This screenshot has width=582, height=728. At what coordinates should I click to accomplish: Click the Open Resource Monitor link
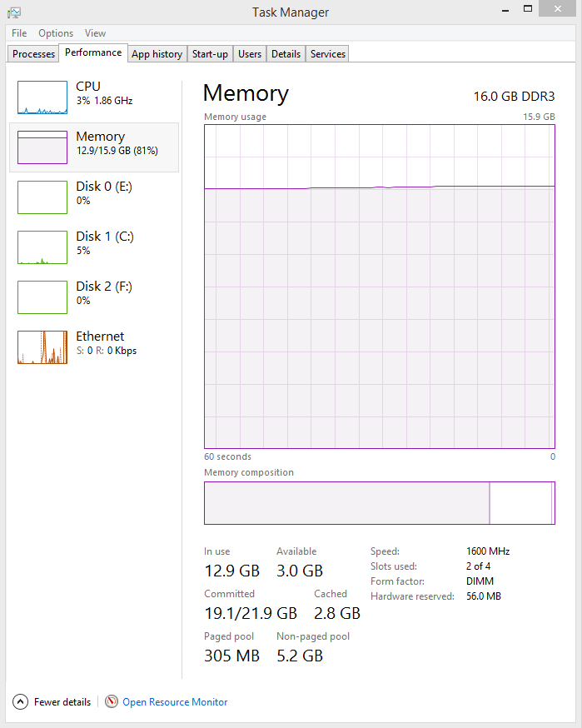[175, 702]
